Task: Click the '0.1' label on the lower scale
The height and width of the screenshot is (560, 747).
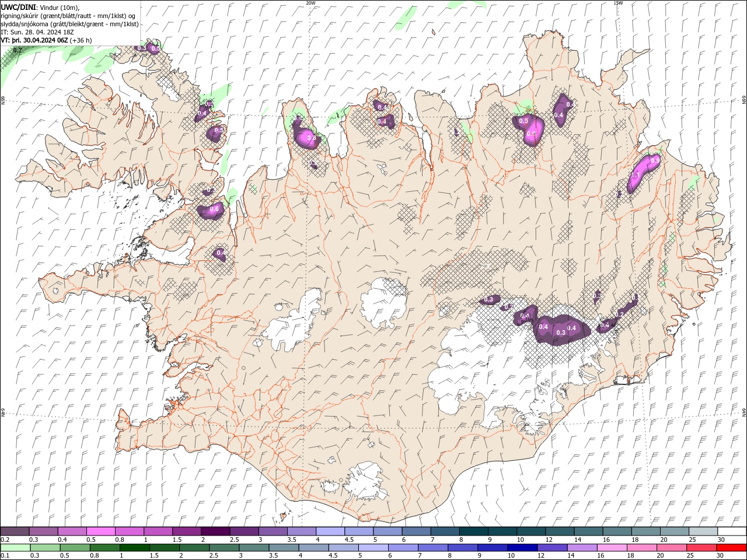Action: [5, 556]
